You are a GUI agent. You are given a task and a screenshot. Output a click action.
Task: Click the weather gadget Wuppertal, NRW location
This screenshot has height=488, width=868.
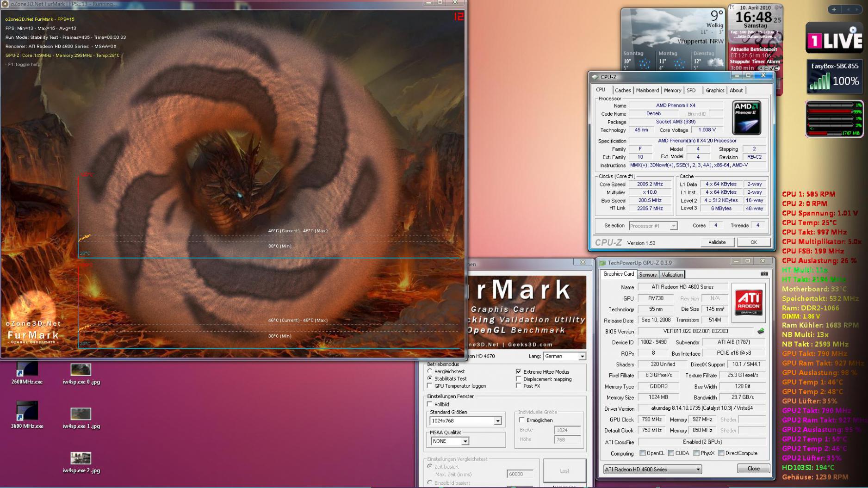(x=700, y=41)
